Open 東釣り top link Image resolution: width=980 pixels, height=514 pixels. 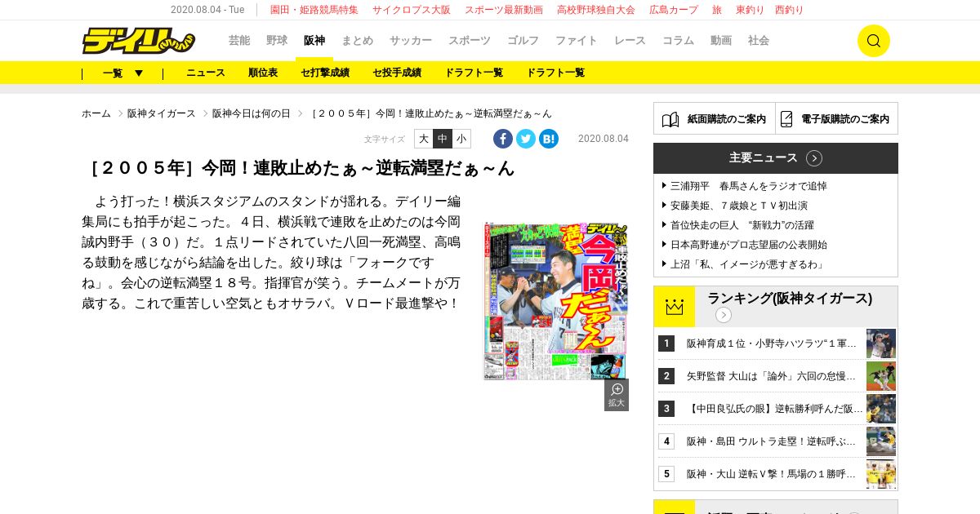(x=750, y=10)
